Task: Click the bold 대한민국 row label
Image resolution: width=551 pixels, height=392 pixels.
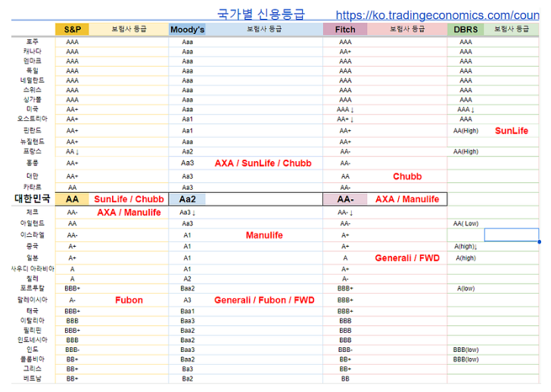Action: (33, 199)
